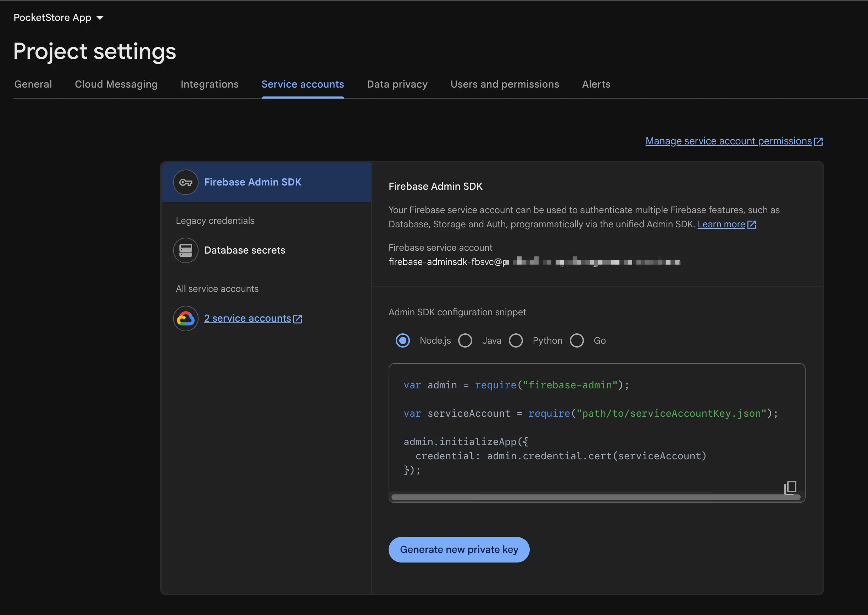Select the Go radio button

(x=577, y=340)
